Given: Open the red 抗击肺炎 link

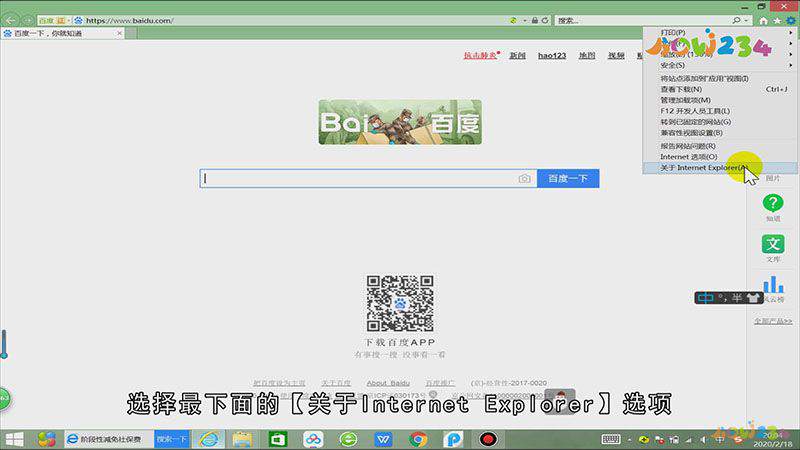Looking at the screenshot, I should pyautogui.click(x=480, y=55).
